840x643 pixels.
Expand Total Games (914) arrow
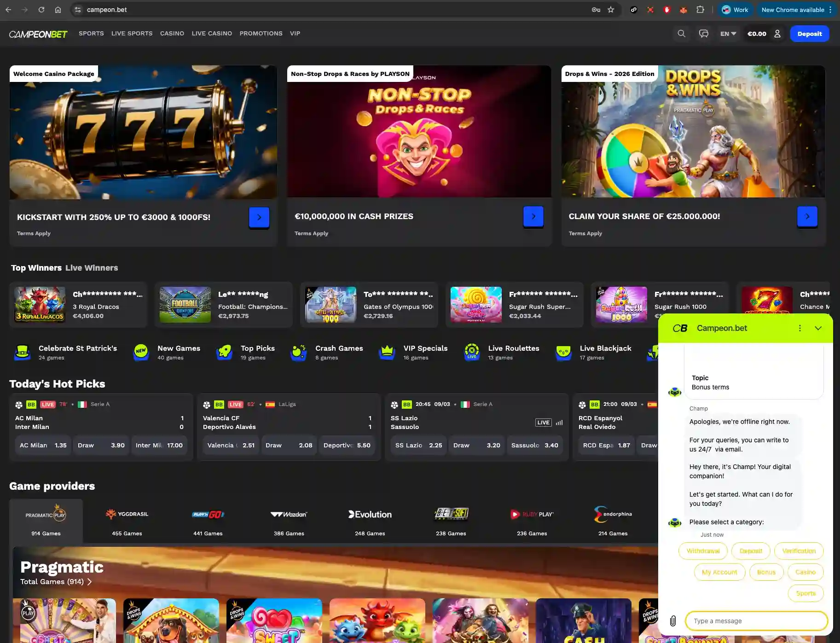coord(90,582)
